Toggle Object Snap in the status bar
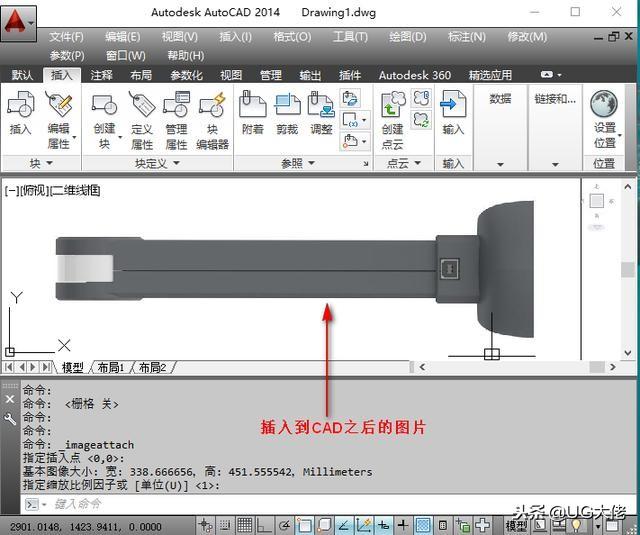Image resolution: width=640 pixels, height=535 pixels. point(304,525)
